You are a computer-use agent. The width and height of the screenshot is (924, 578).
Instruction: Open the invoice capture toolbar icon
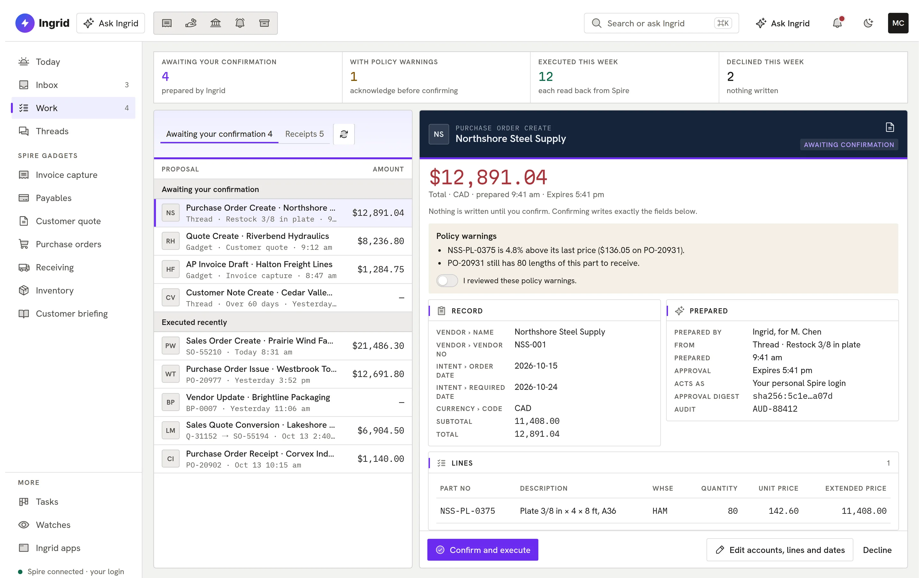click(167, 23)
